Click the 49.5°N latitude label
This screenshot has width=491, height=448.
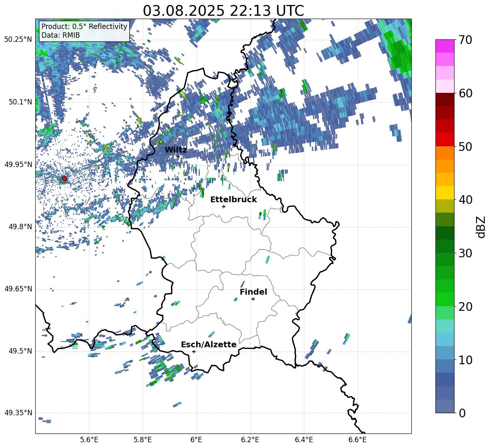(20, 351)
